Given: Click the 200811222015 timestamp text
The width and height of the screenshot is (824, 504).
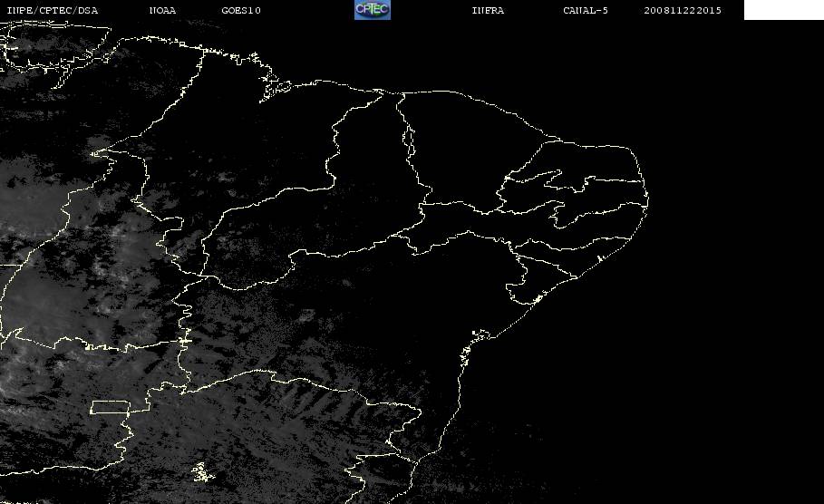Looking at the screenshot, I should [683, 10].
